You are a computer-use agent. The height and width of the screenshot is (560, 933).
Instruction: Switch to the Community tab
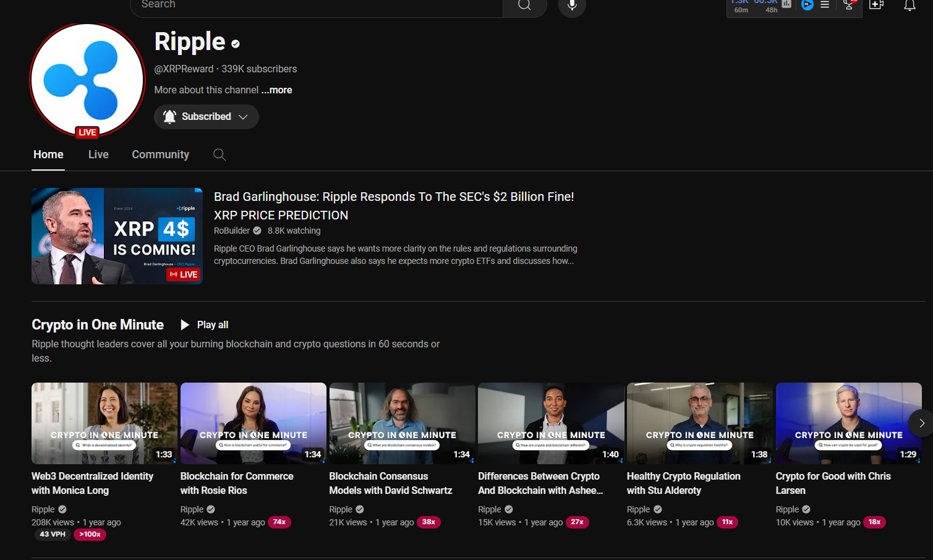click(161, 155)
